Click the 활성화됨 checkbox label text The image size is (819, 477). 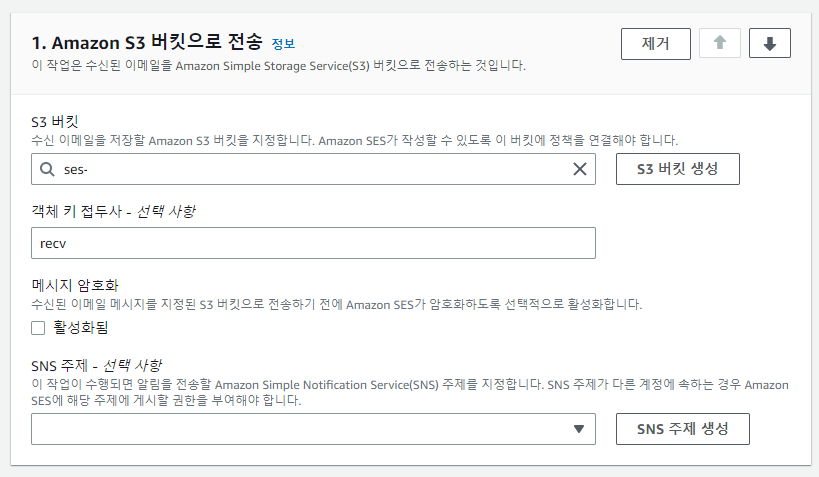point(81,327)
